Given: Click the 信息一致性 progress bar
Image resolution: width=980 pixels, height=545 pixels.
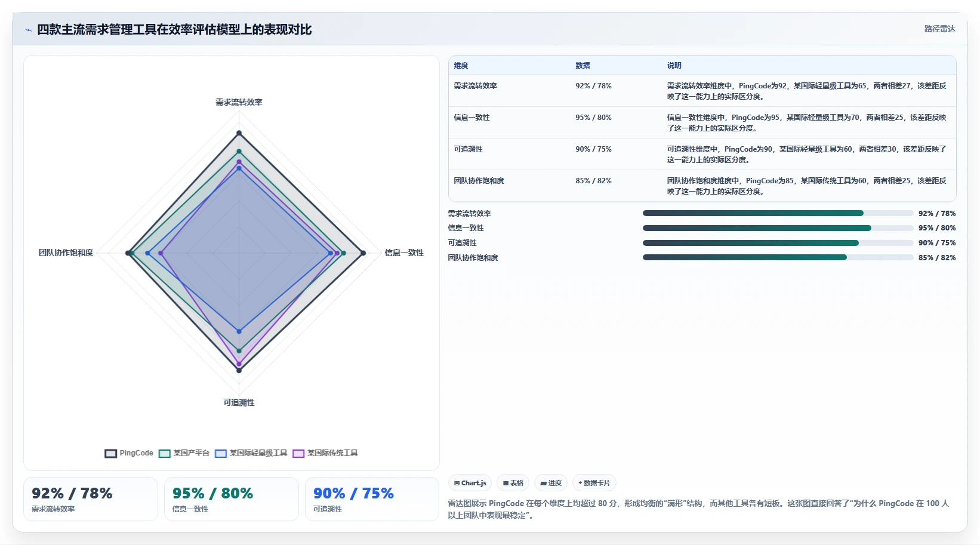Looking at the screenshot, I should tap(778, 228).
